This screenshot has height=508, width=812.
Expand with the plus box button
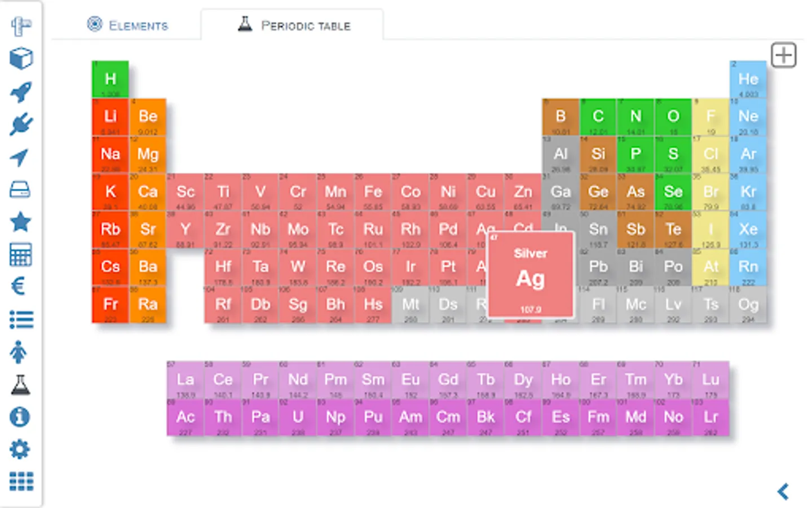[x=783, y=55]
